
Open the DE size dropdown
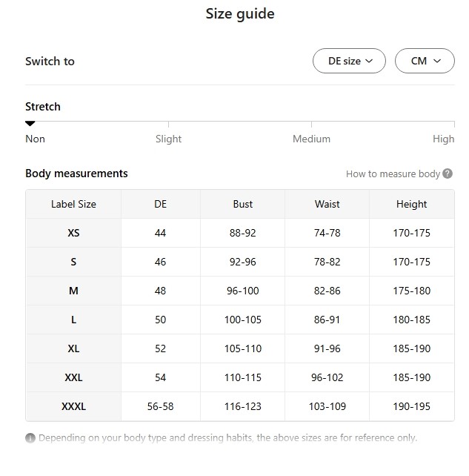(349, 61)
